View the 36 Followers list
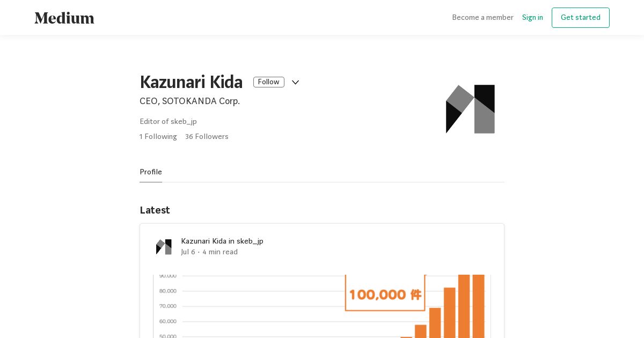 [207, 137]
